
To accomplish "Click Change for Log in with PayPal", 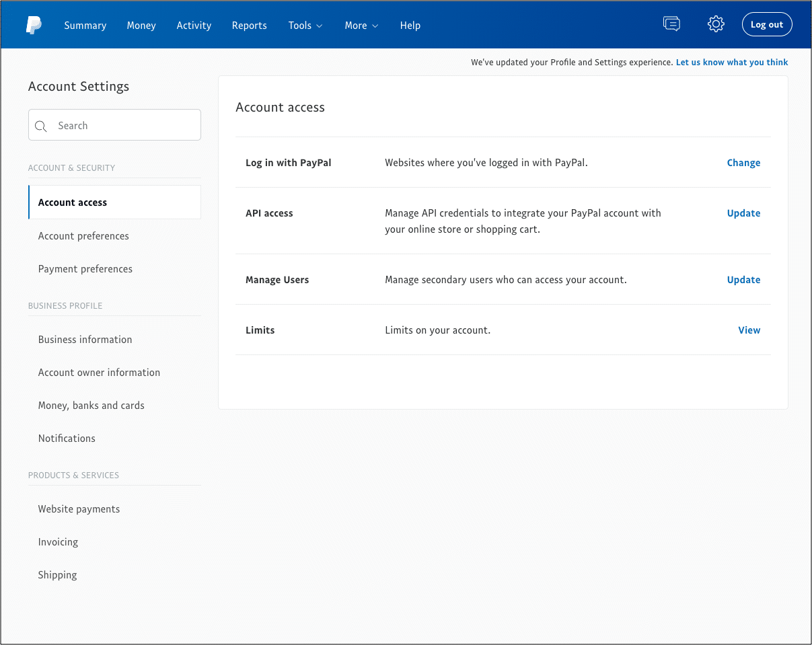I will coord(743,163).
